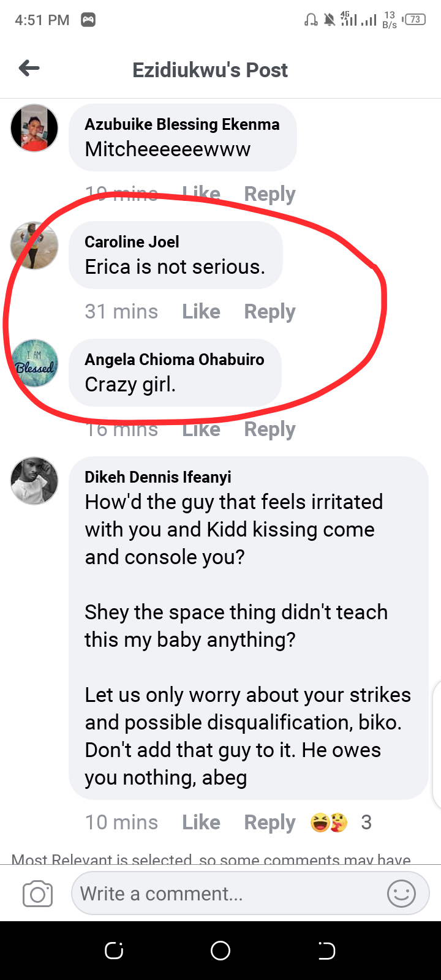441x980 pixels.
Task: Tap Caroline Joel's name link
Action: tap(132, 242)
